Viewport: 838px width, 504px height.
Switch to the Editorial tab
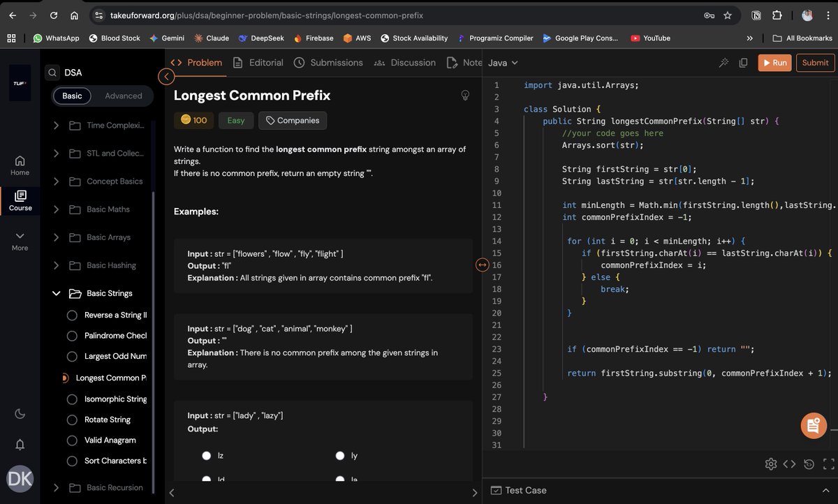[x=258, y=63]
